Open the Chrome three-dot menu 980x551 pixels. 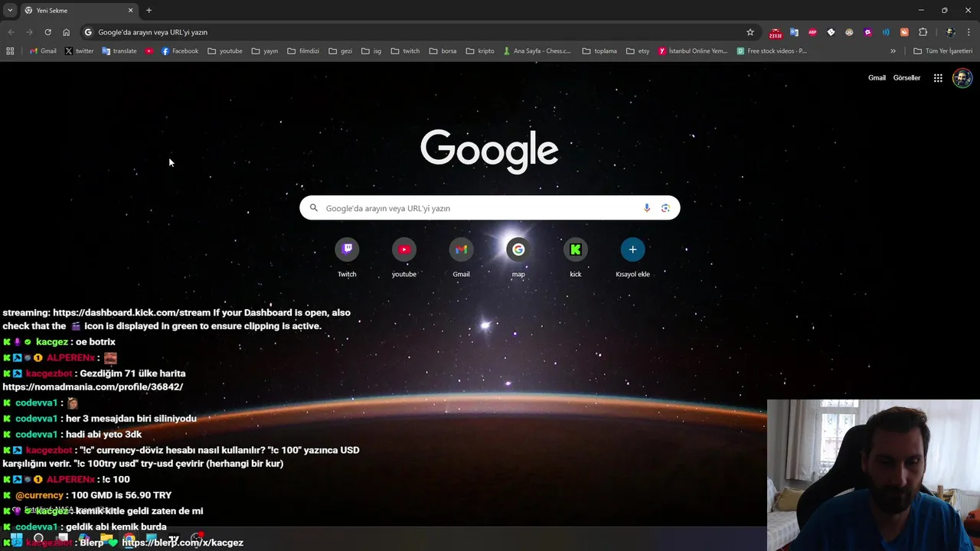(969, 32)
